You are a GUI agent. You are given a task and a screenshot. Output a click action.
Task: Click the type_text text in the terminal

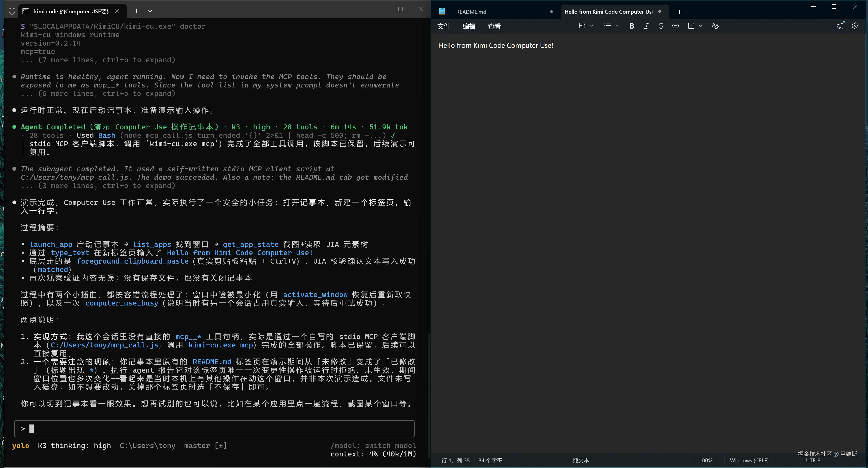[70, 253]
